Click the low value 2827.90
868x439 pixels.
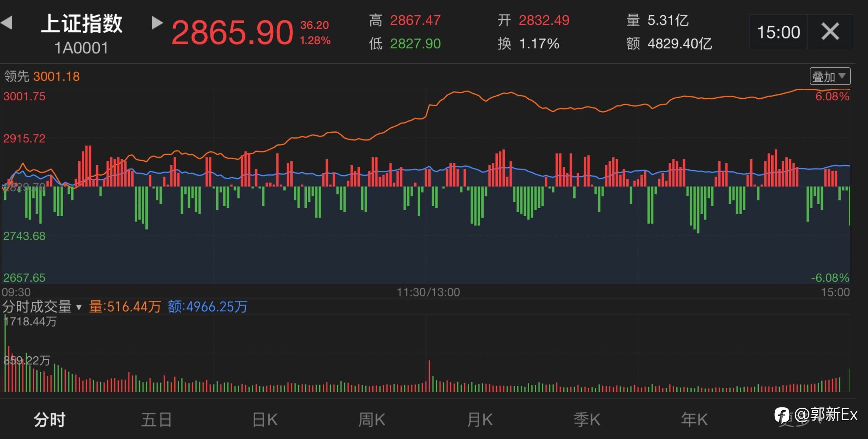[x=415, y=44]
